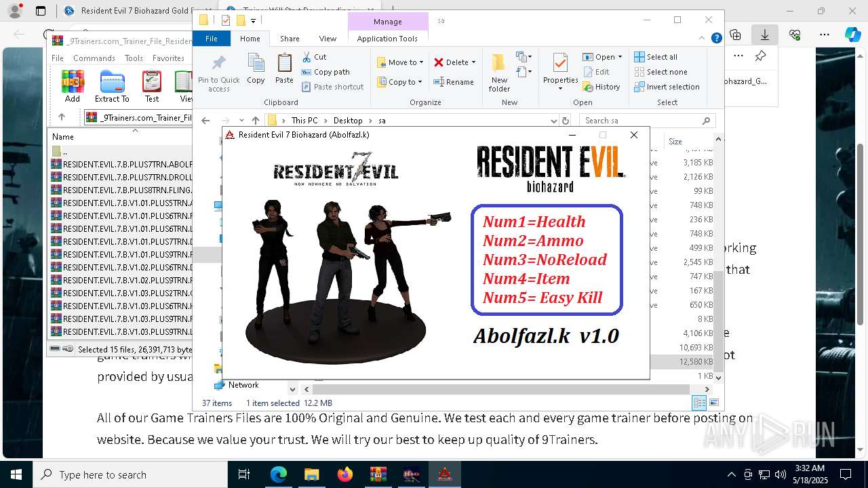Click the Copy icon in Clipboard group
The height and width of the screenshot is (488, 868).
click(x=256, y=64)
